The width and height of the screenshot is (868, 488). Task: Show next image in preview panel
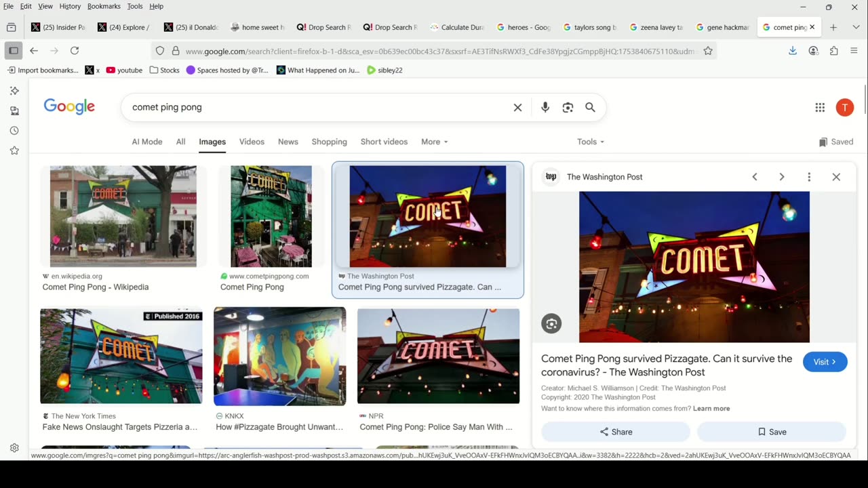point(782,177)
